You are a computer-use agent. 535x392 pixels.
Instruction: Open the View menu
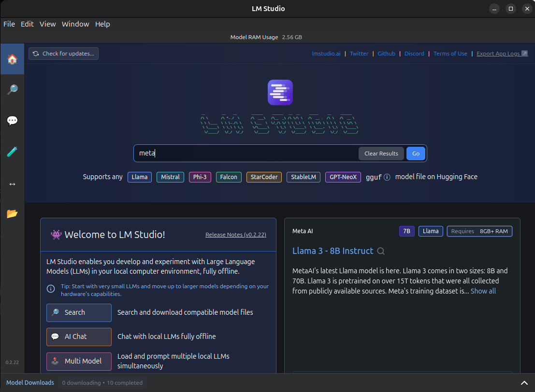tap(47, 24)
